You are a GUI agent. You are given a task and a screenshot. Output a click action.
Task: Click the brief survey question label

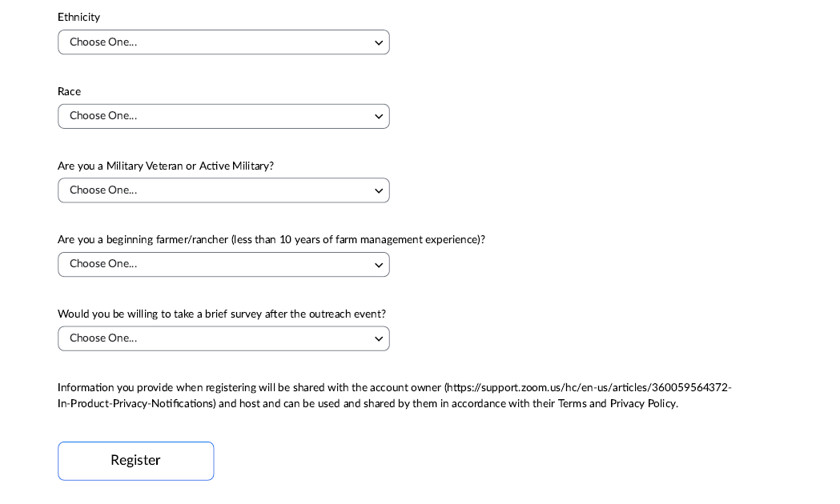click(x=221, y=314)
